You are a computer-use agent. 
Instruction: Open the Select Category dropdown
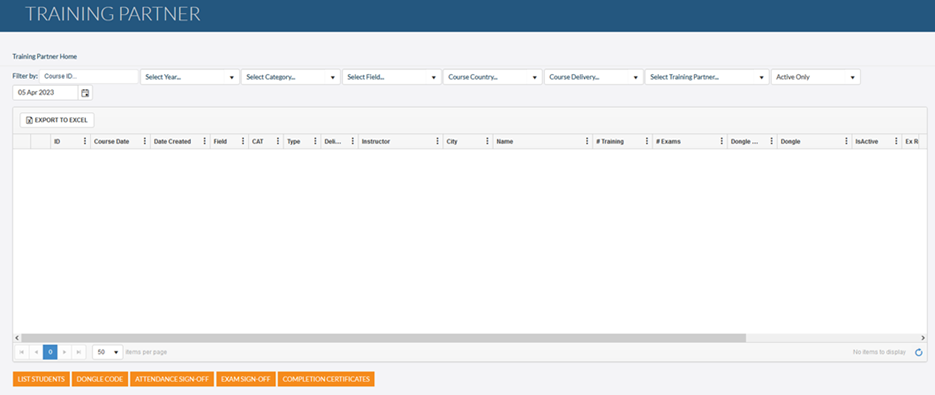290,77
